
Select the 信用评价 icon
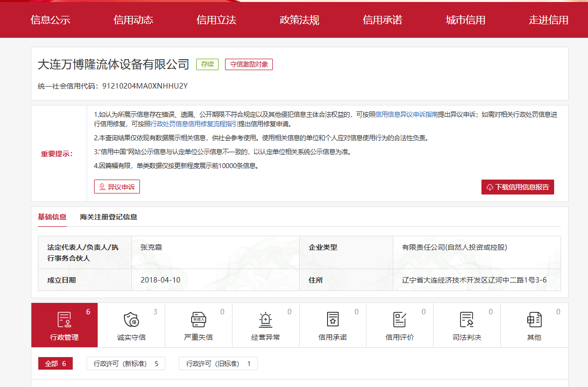point(399,319)
